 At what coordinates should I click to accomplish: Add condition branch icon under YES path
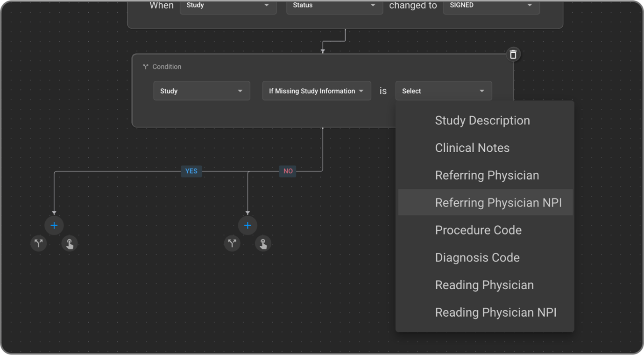(39, 243)
